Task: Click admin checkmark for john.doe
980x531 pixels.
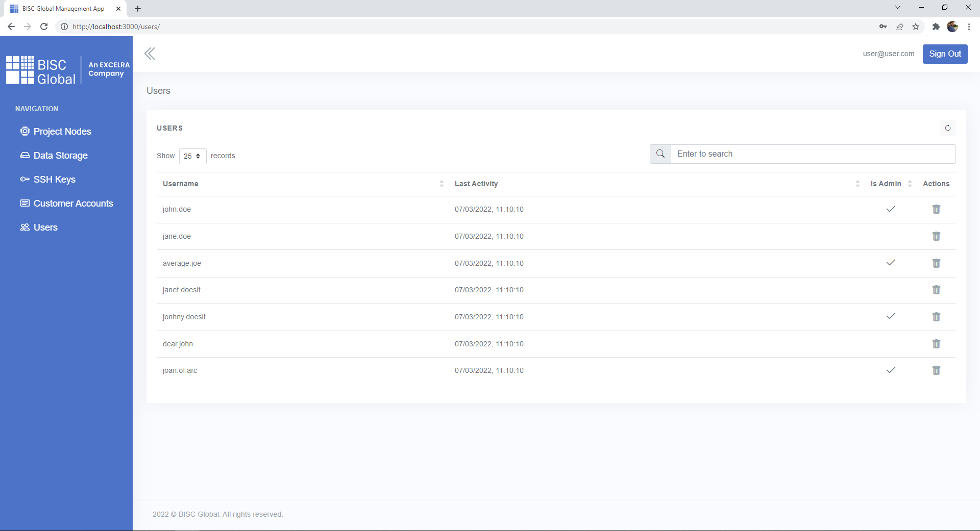Action: click(891, 209)
